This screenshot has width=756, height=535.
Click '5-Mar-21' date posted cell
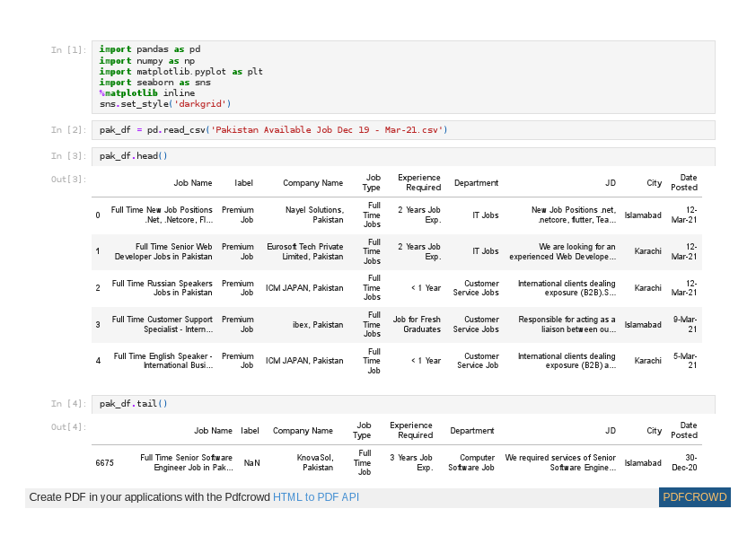[685, 361]
